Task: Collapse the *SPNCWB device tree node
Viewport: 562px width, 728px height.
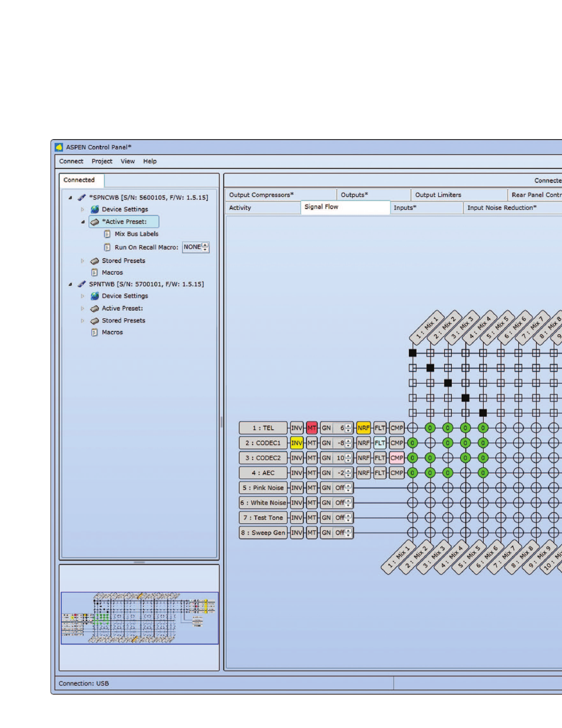Action: pyautogui.click(x=70, y=198)
